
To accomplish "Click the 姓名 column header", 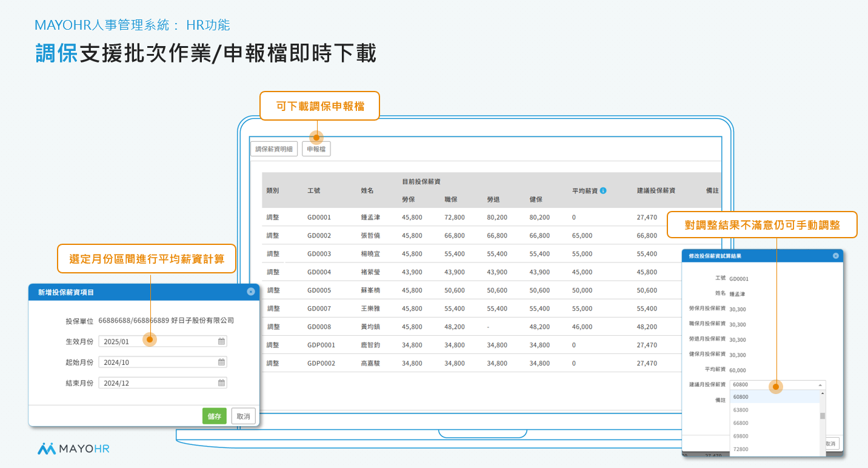I will tap(367, 190).
